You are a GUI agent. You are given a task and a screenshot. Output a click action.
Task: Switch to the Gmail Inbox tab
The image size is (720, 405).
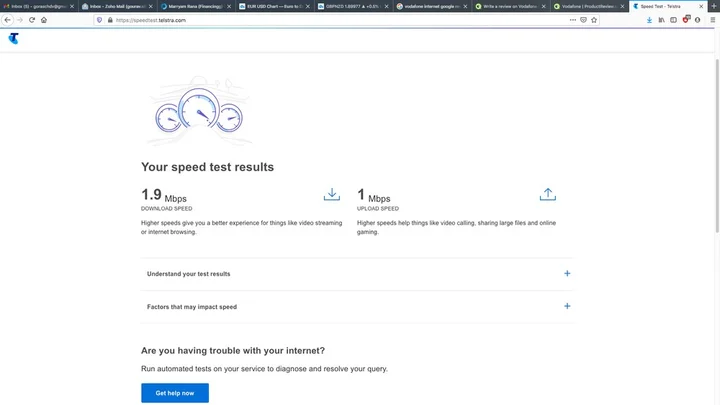point(39,6)
